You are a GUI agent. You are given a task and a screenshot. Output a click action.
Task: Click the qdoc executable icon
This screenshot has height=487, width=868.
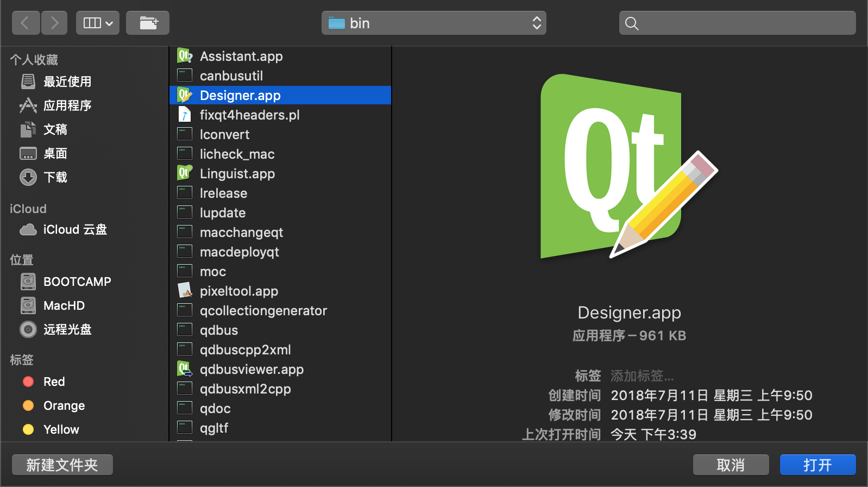185,408
